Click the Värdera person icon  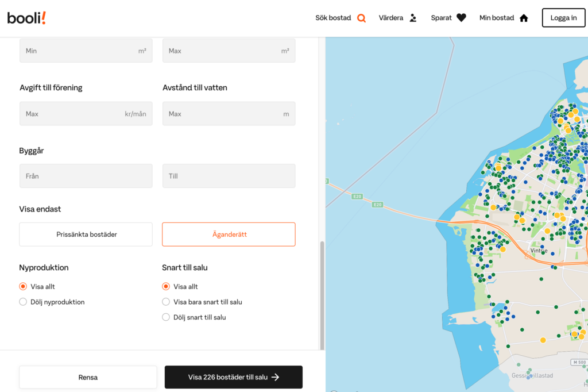413,18
